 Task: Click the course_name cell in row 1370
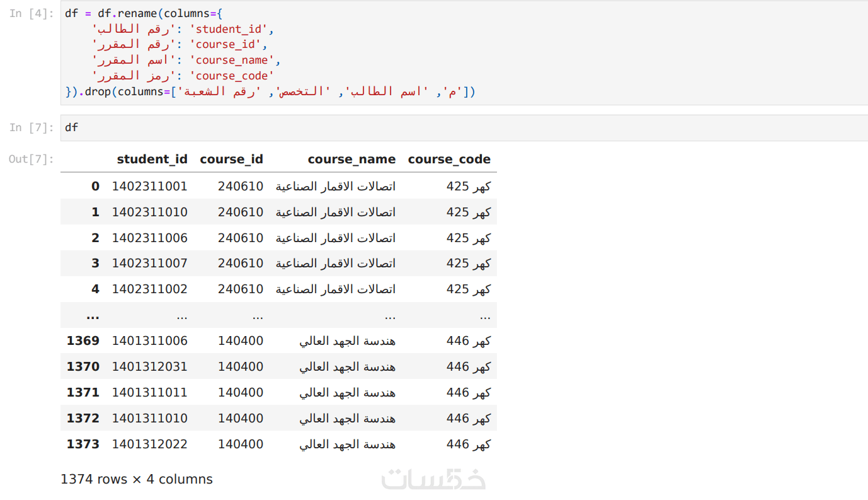[348, 366]
